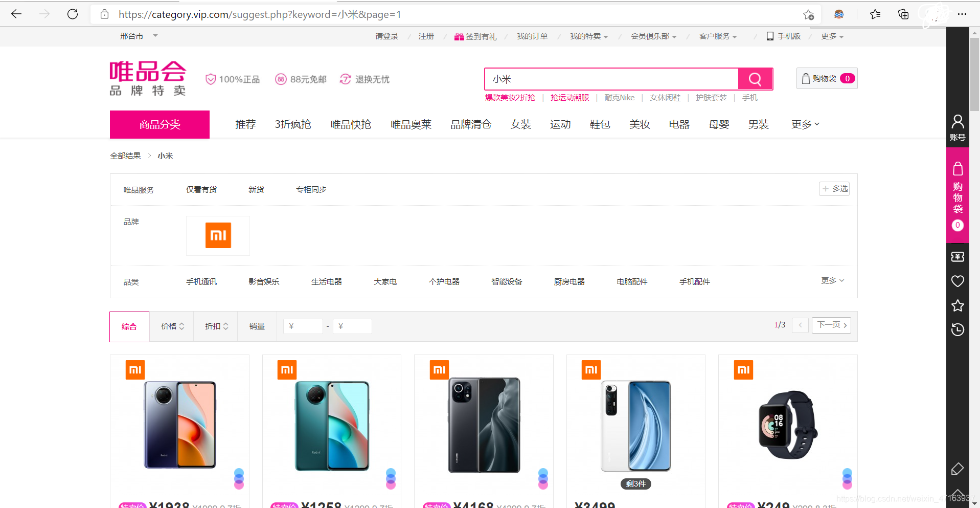This screenshot has height=508, width=980.
Task: Filter by 智能设备 category
Action: coord(507,282)
